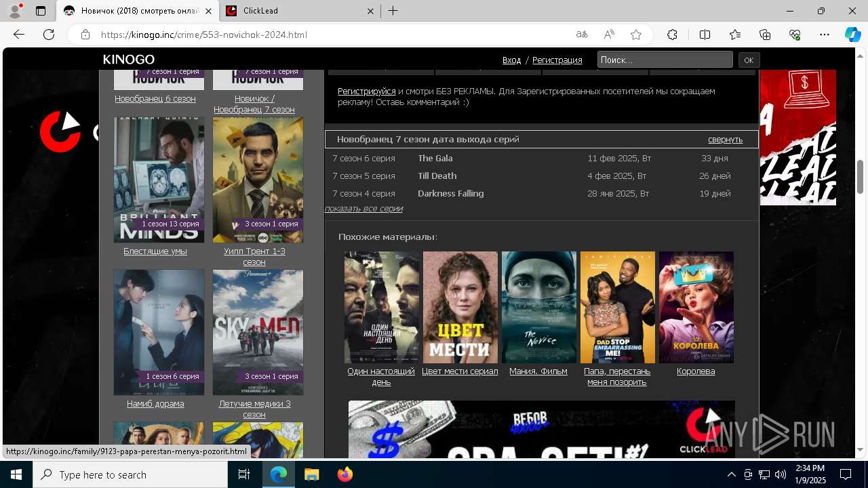Open Read aloud icon in address bar

click(x=609, y=35)
